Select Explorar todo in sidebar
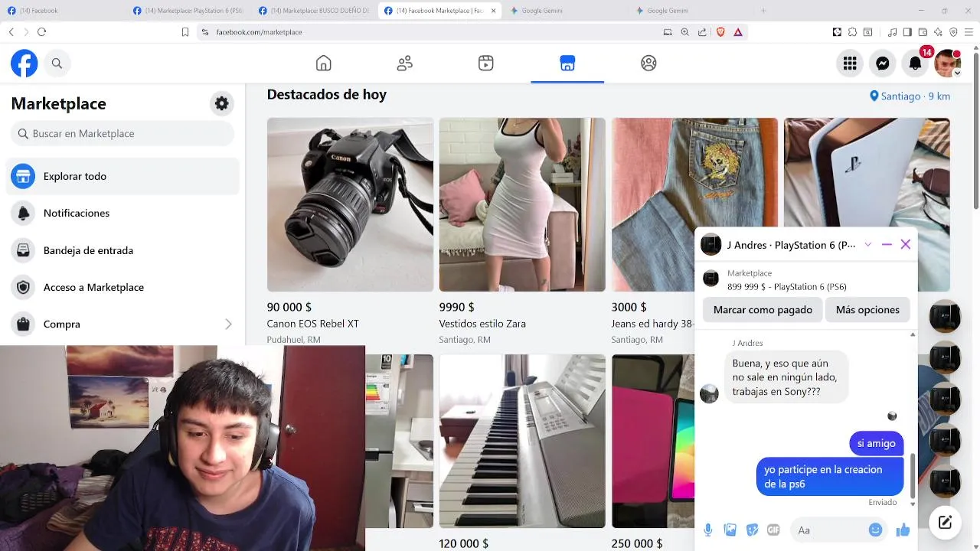The image size is (980, 551). pyautogui.click(x=122, y=176)
